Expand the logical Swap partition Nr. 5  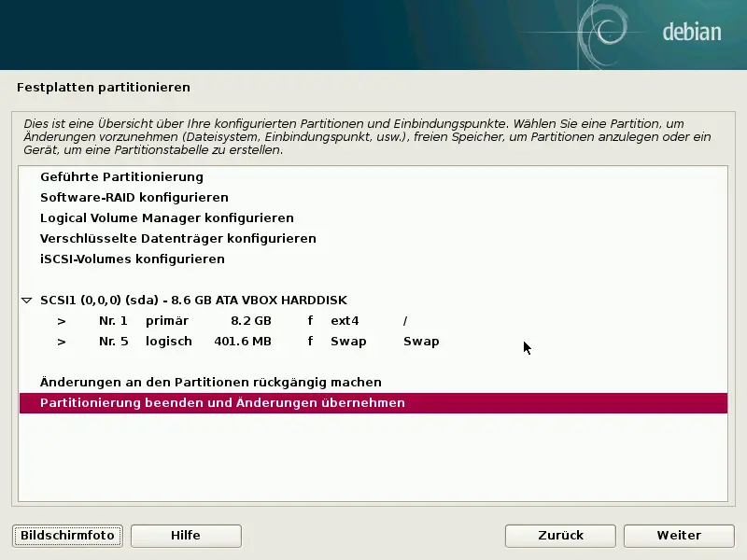click(x=61, y=341)
